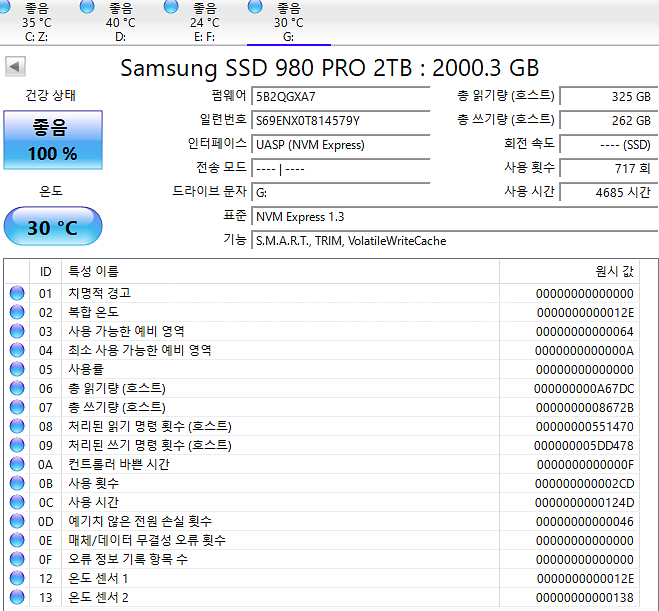Image resolution: width=659 pixels, height=611 pixels.
Task: Select raw value 00000000000064
Action: (585, 332)
